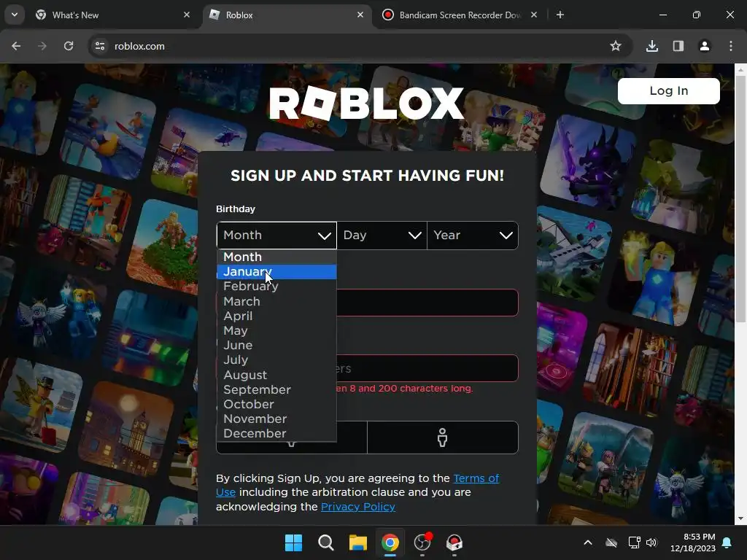Toggle the Chrome side panel icon
The image size is (747, 560).
(x=678, y=46)
